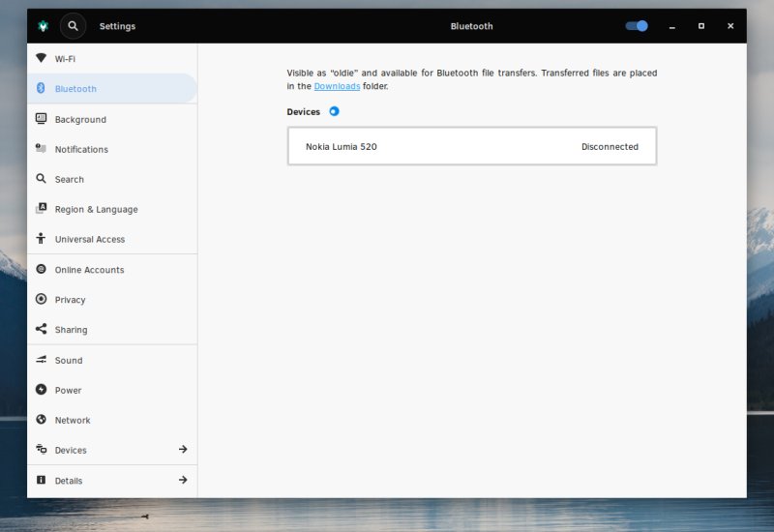Click the Notifications icon in sidebar
The width and height of the screenshot is (774, 532).
click(x=41, y=149)
